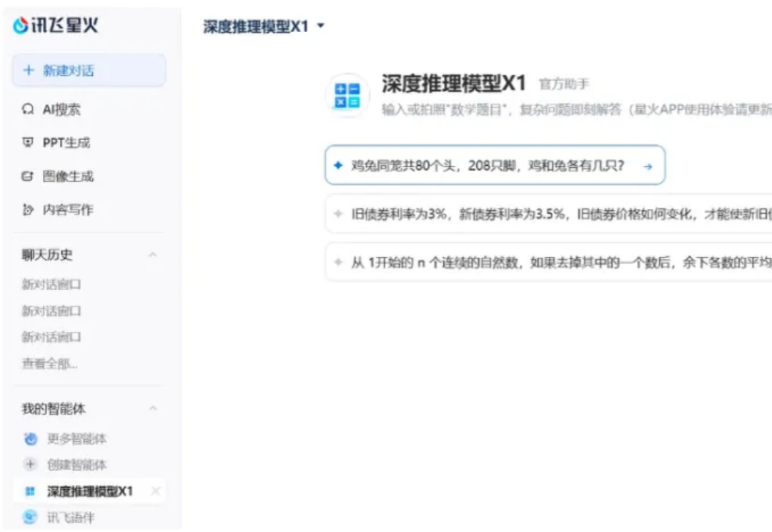The height and width of the screenshot is (532, 772).
Task: Click the 聊天历史 section heading
Action: [x=47, y=255]
